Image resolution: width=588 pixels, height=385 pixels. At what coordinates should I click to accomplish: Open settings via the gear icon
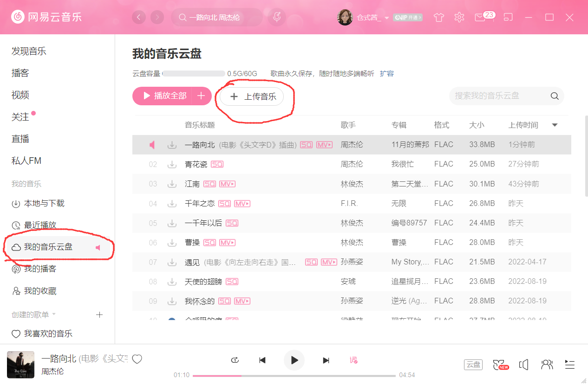(x=459, y=17)
